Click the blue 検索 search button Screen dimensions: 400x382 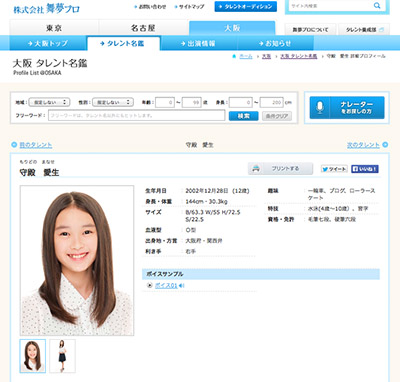244,116
